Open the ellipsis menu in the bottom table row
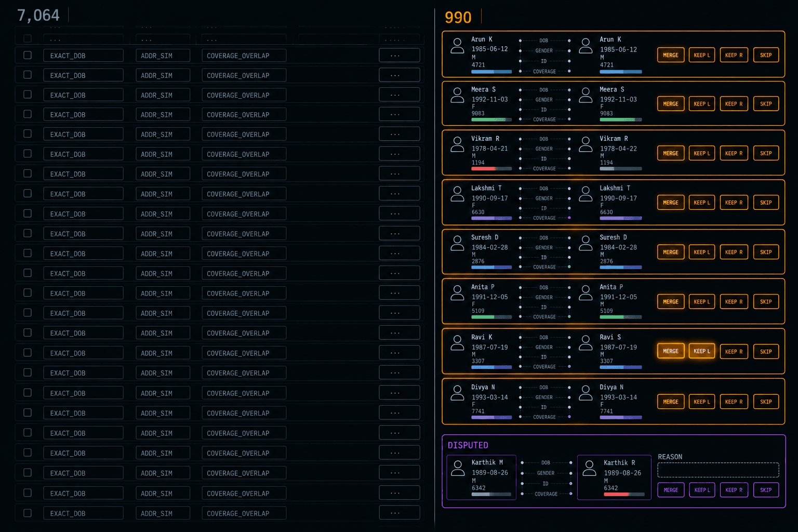 click(x=399, y=513)
